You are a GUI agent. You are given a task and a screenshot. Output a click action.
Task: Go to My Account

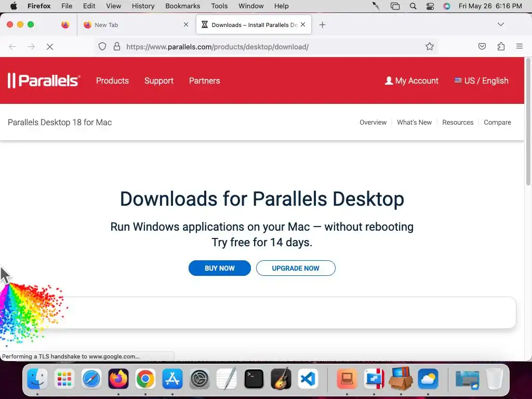411,81
